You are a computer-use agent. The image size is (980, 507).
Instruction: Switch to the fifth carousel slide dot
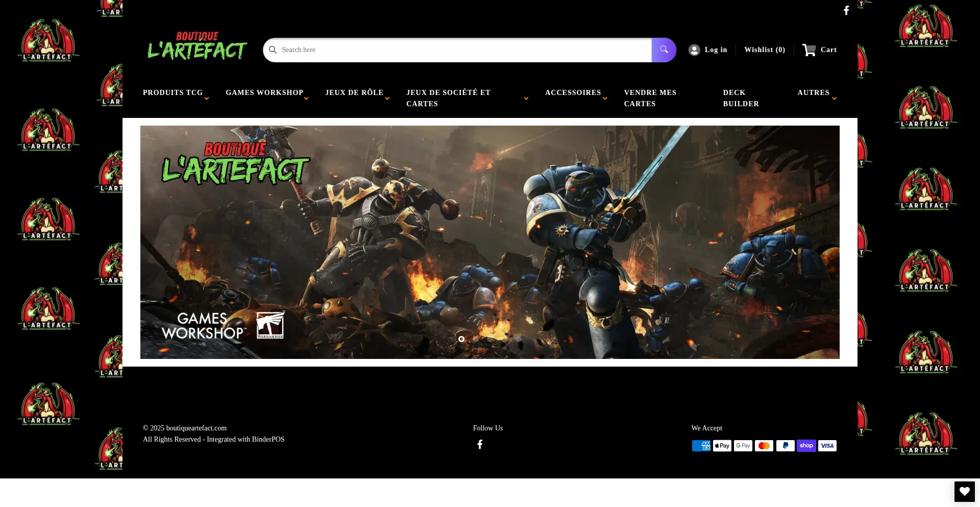(519, 339)
